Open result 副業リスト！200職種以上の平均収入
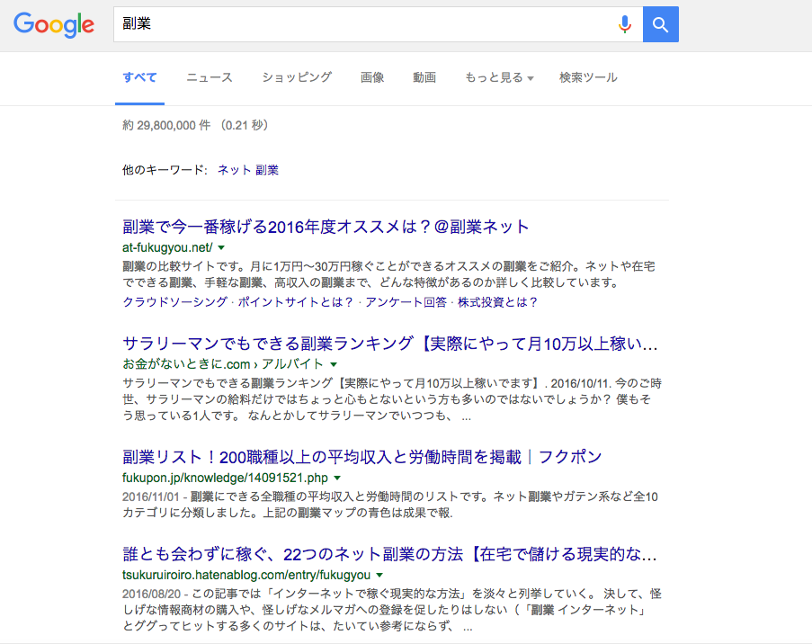This screenshot has height=644, width=812. 362,457
